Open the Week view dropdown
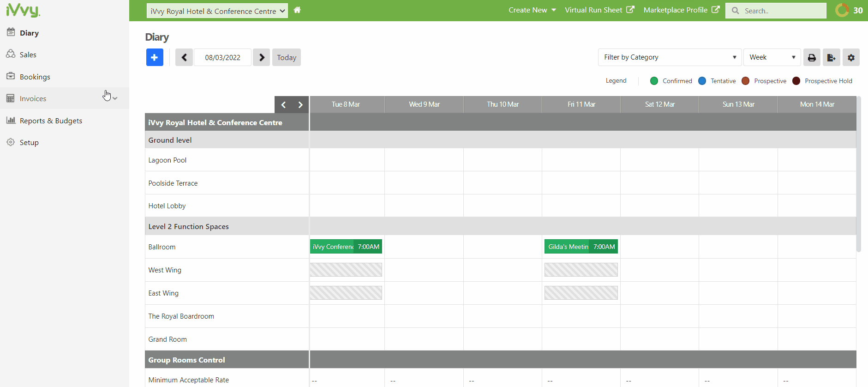Screen dimensions: 868x387 click(x=772, y=57)
